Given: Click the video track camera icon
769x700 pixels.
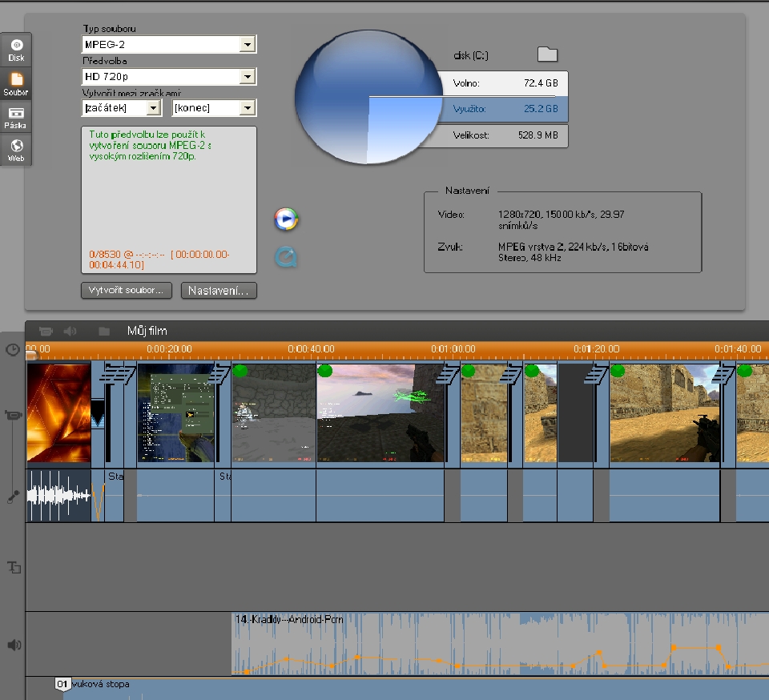Looking at the screenshot, I should [x=13, y=415].
